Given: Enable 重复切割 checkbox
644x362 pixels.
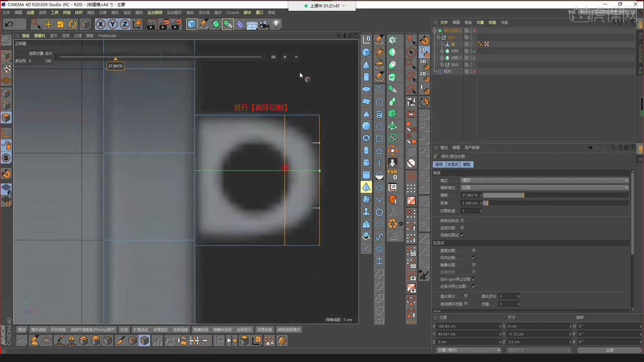Looking at the screenshot, I should tap(474, 250).
